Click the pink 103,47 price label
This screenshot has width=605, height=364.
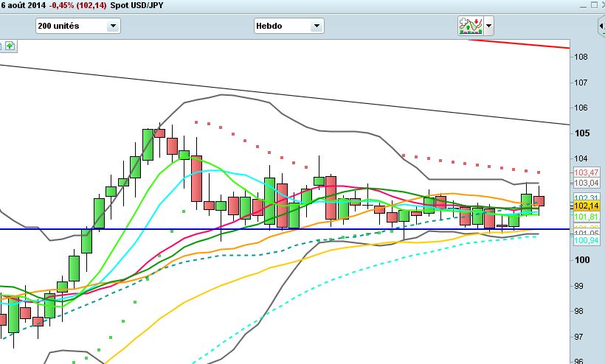coord(587,172)
